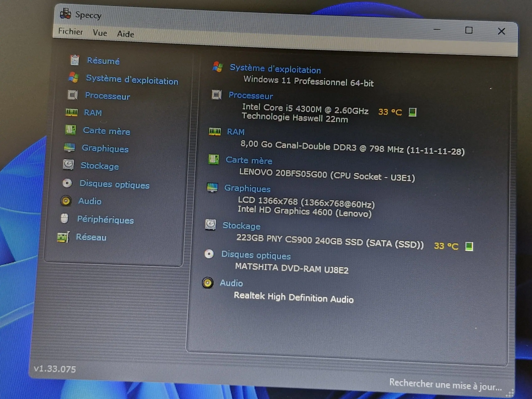The width and height of the screenshot is (532, 399).
Task: Click the Résumé clipboard icon in sidebar
Action: [x=75, y=60]
